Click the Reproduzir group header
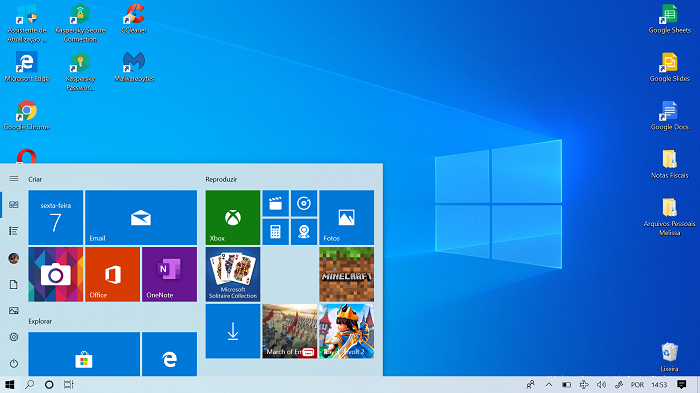 coord(221,179)
